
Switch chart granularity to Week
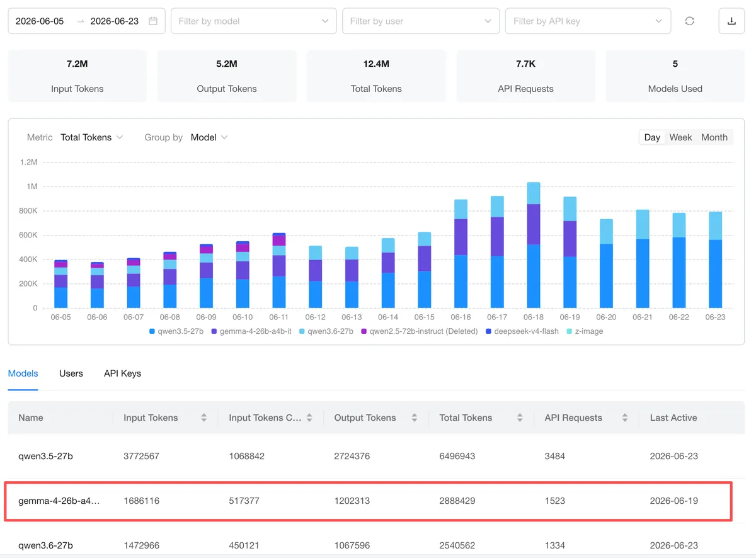pos(680,137)
